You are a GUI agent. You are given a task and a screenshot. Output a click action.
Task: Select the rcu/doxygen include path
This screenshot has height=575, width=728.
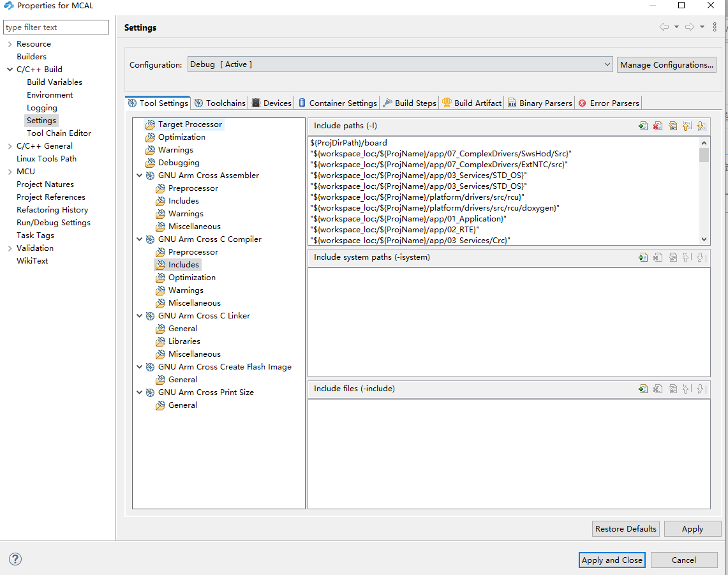435,207
